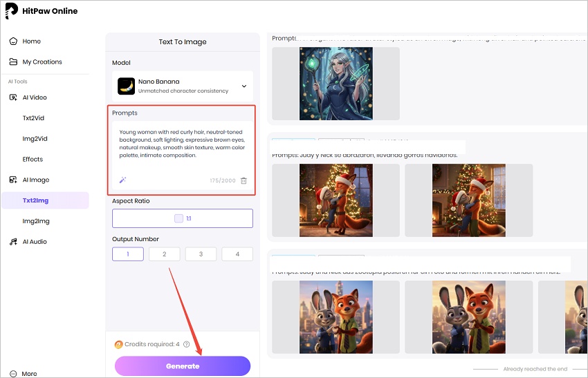Image resolution: width=588 pixels, height=378 pixels.
Task: Open the elf sorceress generated image
Action: [x=336, y=84]
